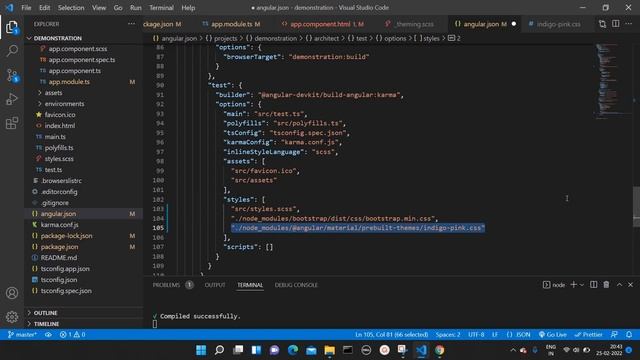
Task: Open karma.conf.js in file explorer
Action: 60,224
